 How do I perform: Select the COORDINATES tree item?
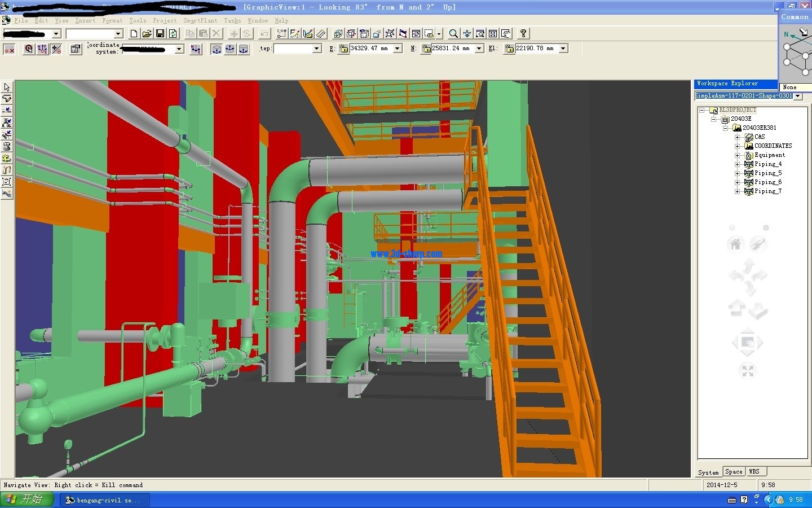click(773, 146)
